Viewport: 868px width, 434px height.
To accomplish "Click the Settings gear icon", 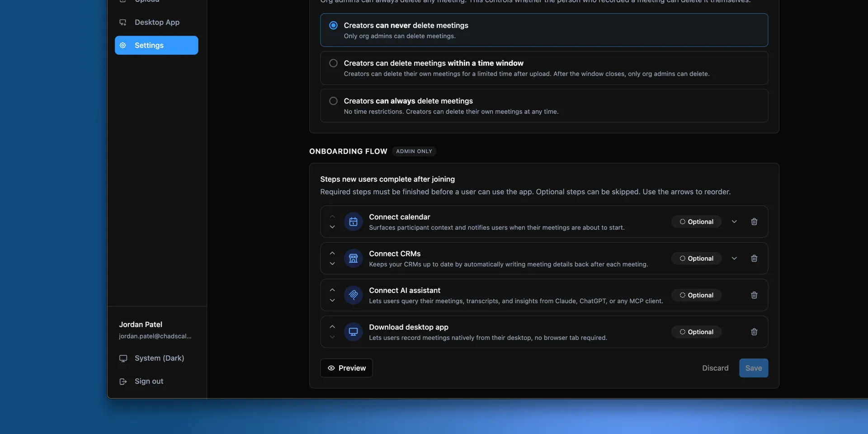I will coord(123,45).
